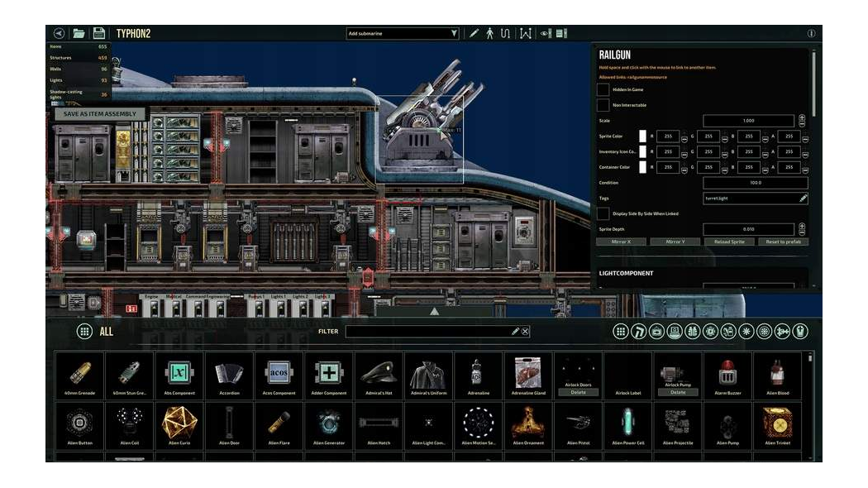
Task: Switch to character mode icon
Action: click(x=490, y=33)
